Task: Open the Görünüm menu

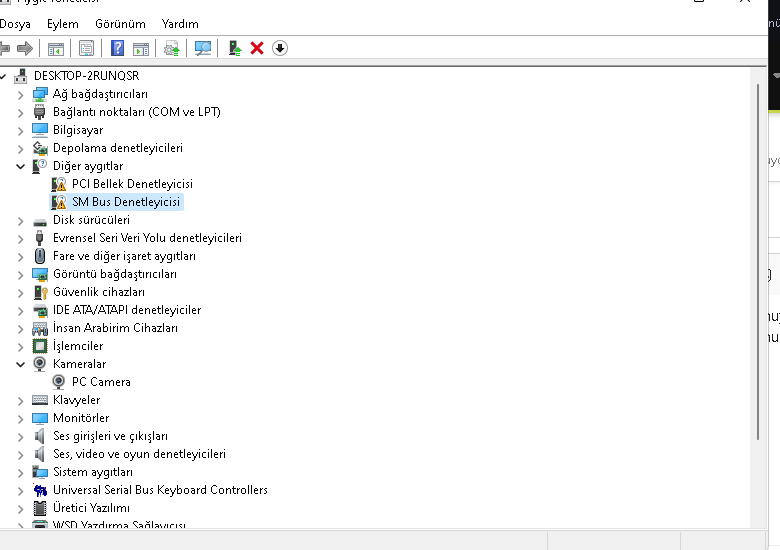Action: click(x=120, y=24)
